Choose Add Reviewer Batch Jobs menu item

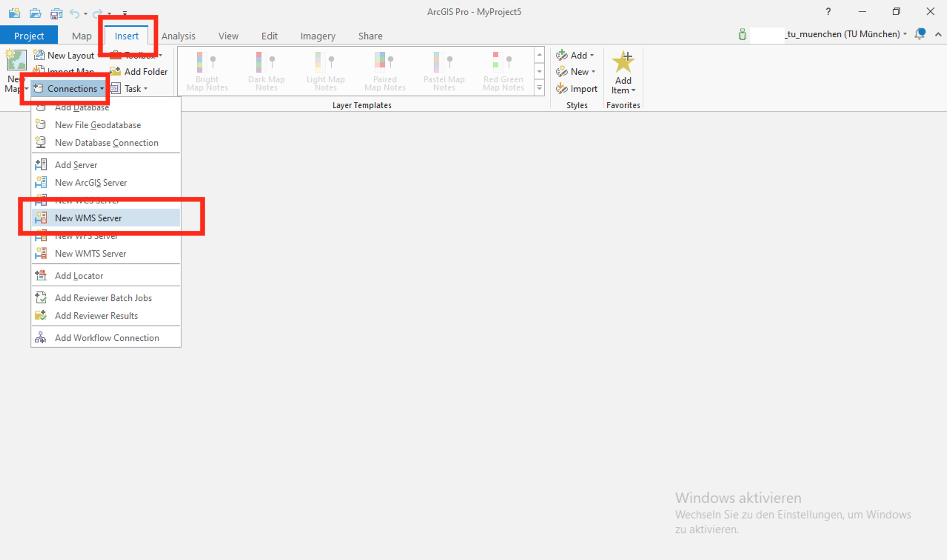(x=106, y=298)
